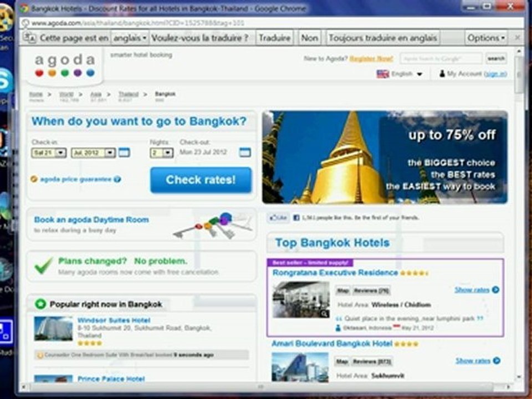Click 'Toujours traduire en anglais' button
532x399 pixels.
[383, 38]
